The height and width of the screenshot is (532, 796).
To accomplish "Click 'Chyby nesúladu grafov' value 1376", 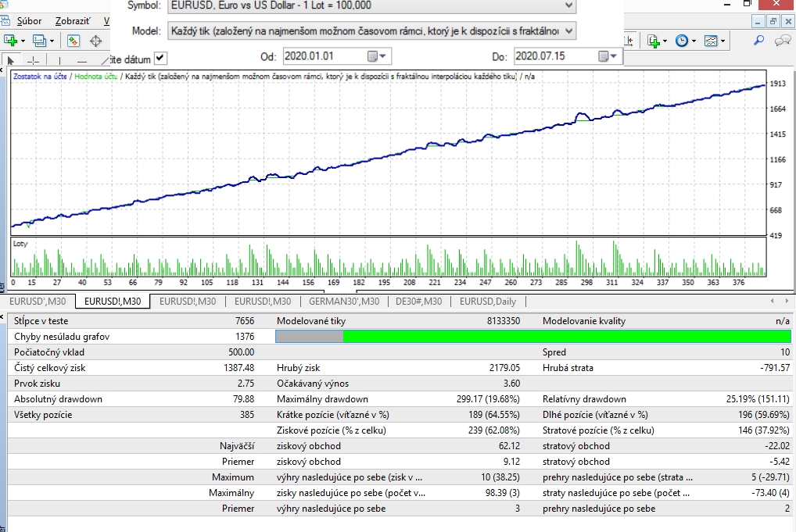I will [x=245, y=337].
